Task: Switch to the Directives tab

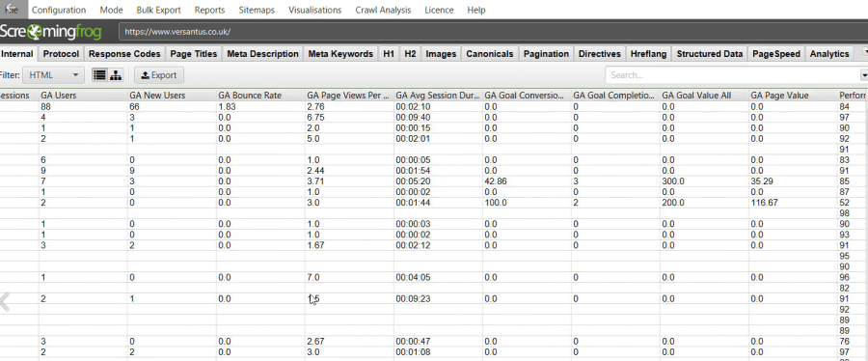Action: (x=600, y=54)
